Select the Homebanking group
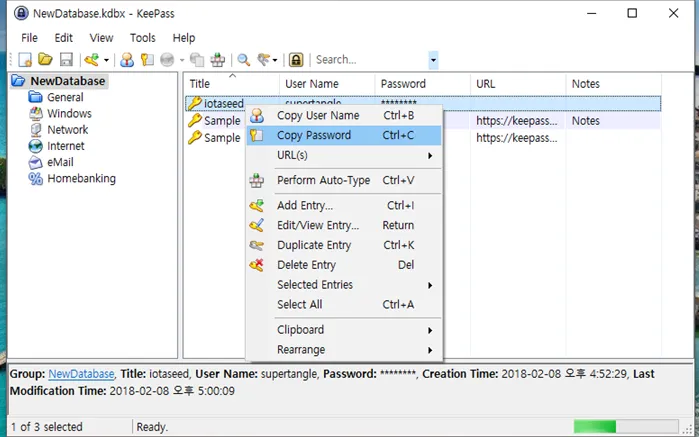 pos(81,178)
